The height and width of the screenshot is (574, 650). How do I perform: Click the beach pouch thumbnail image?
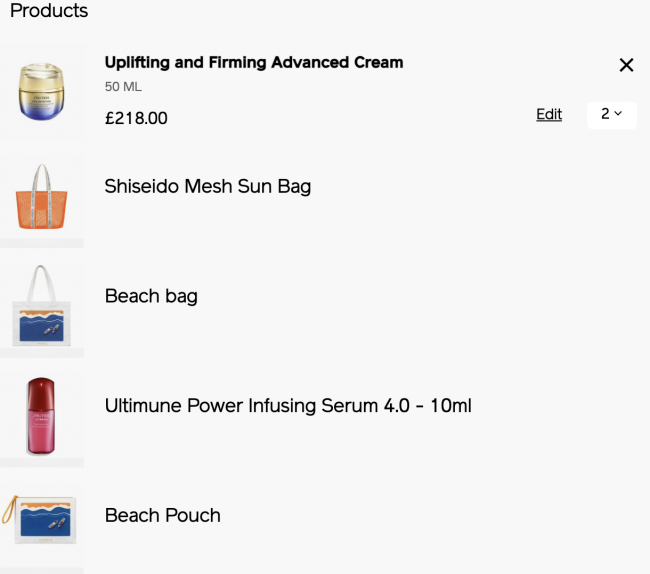39,520
